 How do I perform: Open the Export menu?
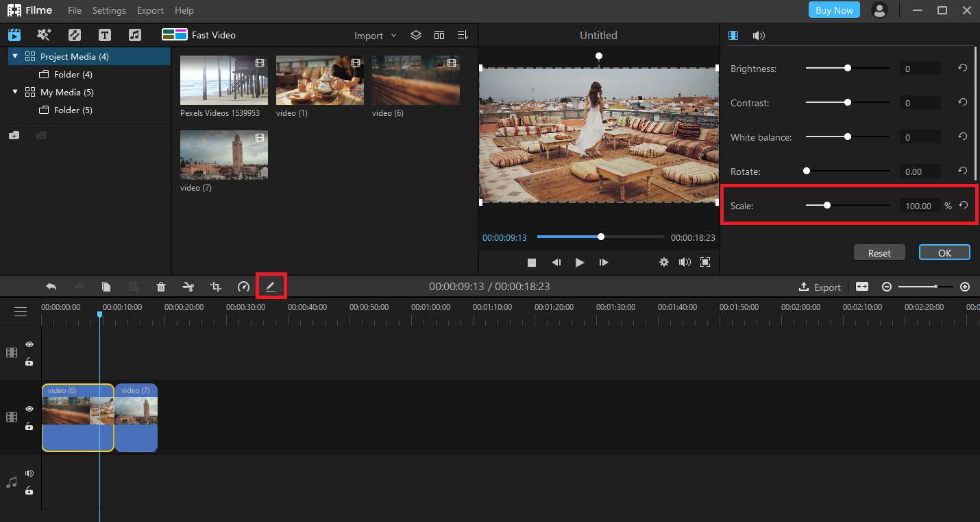[150, 10]
